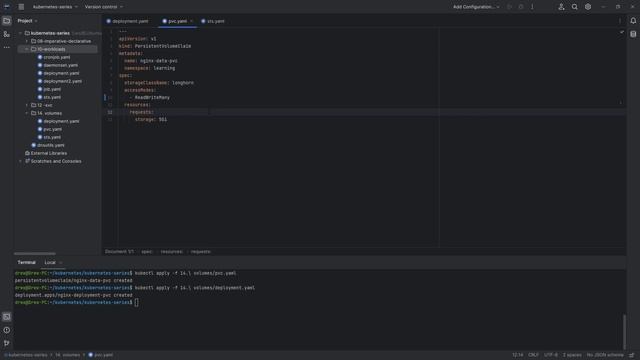This screenshot has width=640, height=360.
Task: Open the No JSON schema selector
Action: (x=605, y=355)
